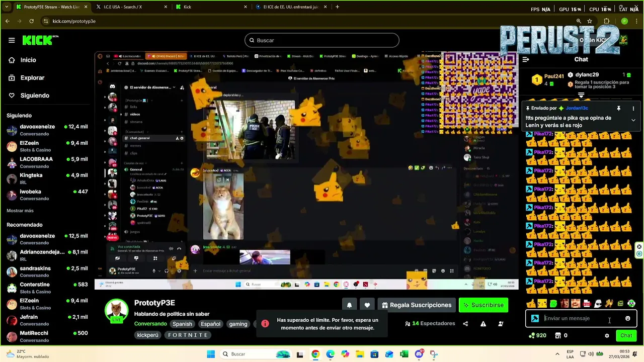Show hidden system tray icons
Image resolution: width=644 pixels, height=362 pixels.
(557, 354)
